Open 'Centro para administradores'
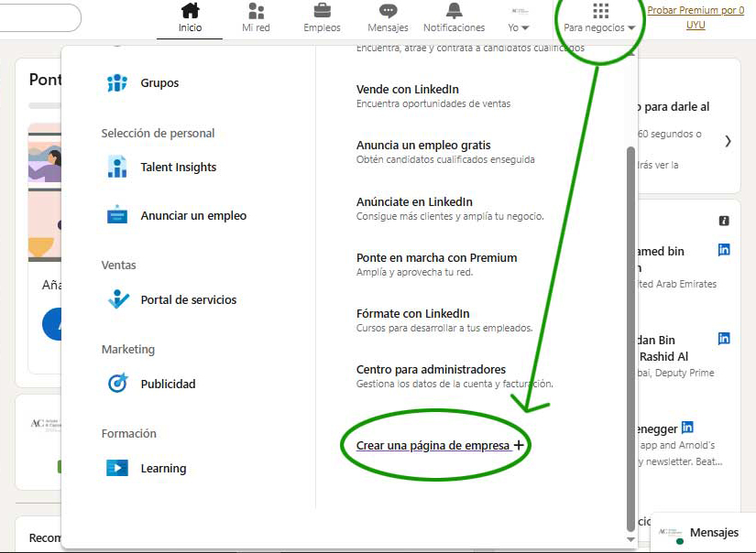Screen dimensions: 756x553 click(431, 370)
